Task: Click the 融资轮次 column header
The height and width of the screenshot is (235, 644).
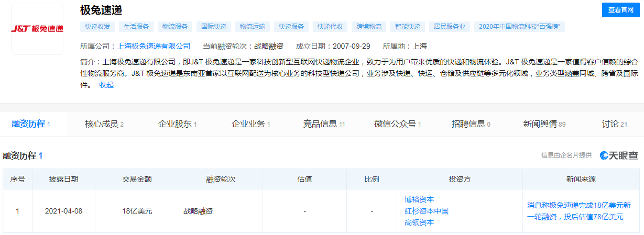Action: [x=221, y=179]
